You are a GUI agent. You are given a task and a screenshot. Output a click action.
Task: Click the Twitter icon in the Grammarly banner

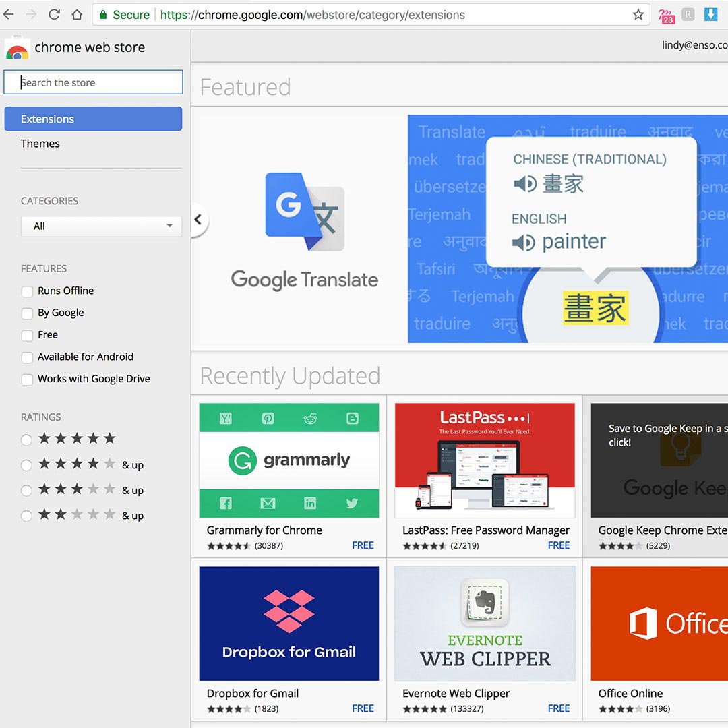(x=352, y=503)
